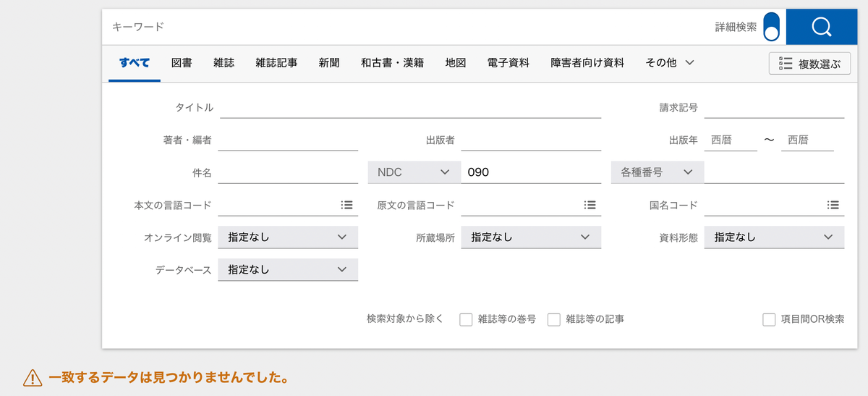
Task: Enable the 項目間OR検索 checkbox
Action: (x=770, y=319)
